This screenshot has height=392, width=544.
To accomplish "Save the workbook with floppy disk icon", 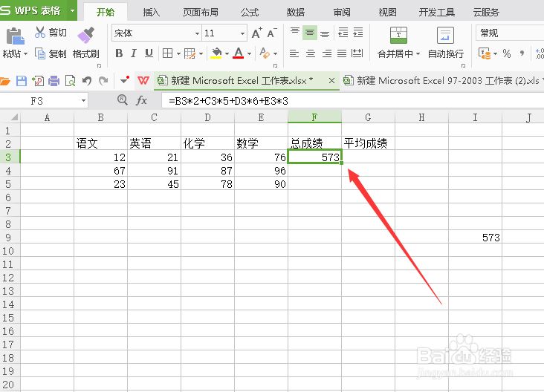I will pyautogui.click(x=21, y=81).
